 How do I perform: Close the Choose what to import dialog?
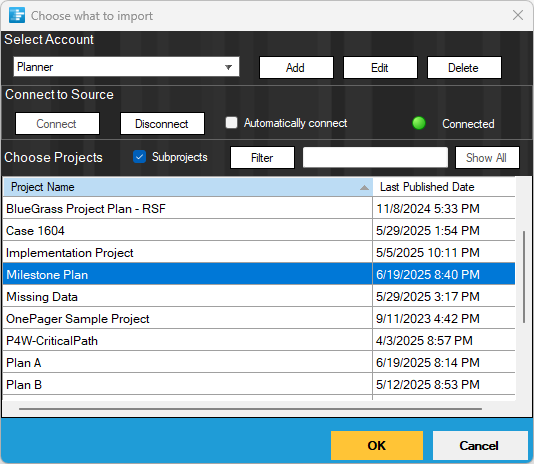[x=518, y=15]
